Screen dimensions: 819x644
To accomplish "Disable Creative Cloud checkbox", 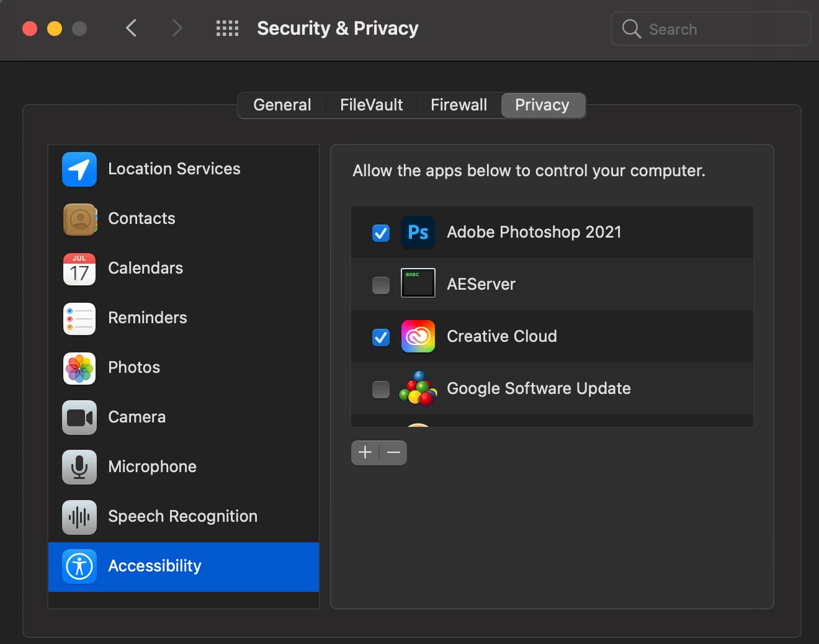I will click(x=381, y=338).
